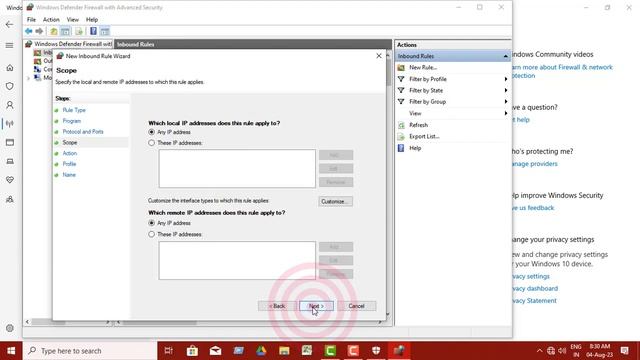Expand Filter by Profile submenu arrow
The image size is (640, 360).
pos(506,79)
